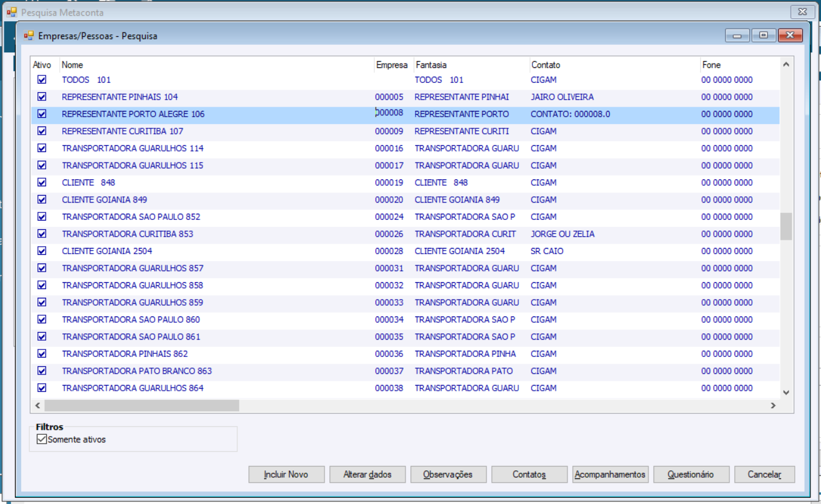The height and width of the screenshot is (504, 821).
Task: Toggle Ativo for REPRESENTANTE PORTO ALEGRE 106
Action: tap(42, 114)
